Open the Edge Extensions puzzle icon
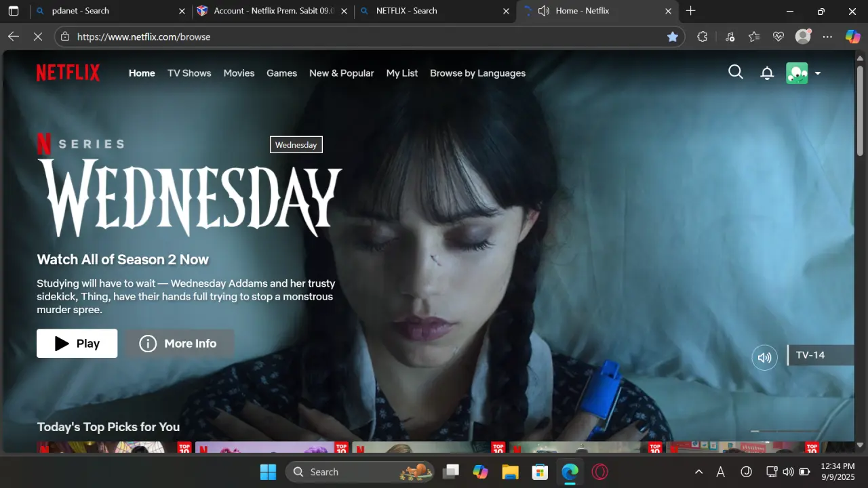This screenshot has height=488, width=868. tap(703, 37)
